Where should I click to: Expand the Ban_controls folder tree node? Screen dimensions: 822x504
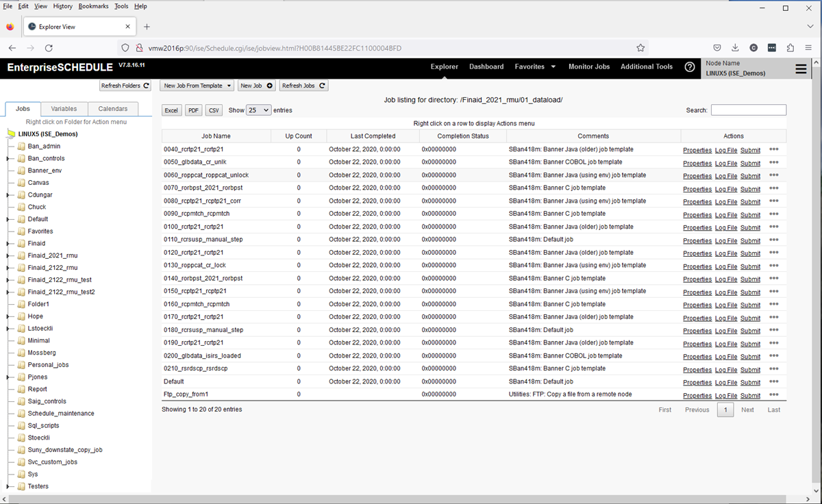[x=8, y=159]
